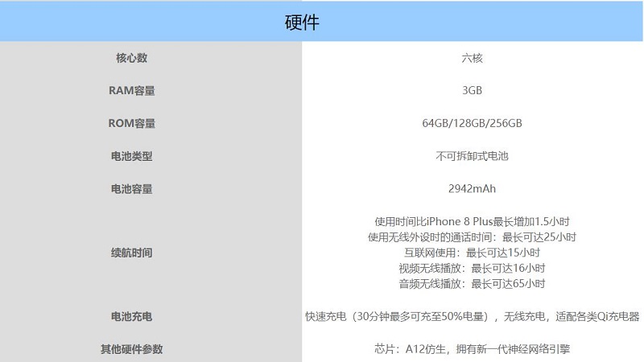The width and height of the screenshot is (644, 362).
Task: Click the iPhone 8 Plus comparison line
Action: (x=472, y=221)
